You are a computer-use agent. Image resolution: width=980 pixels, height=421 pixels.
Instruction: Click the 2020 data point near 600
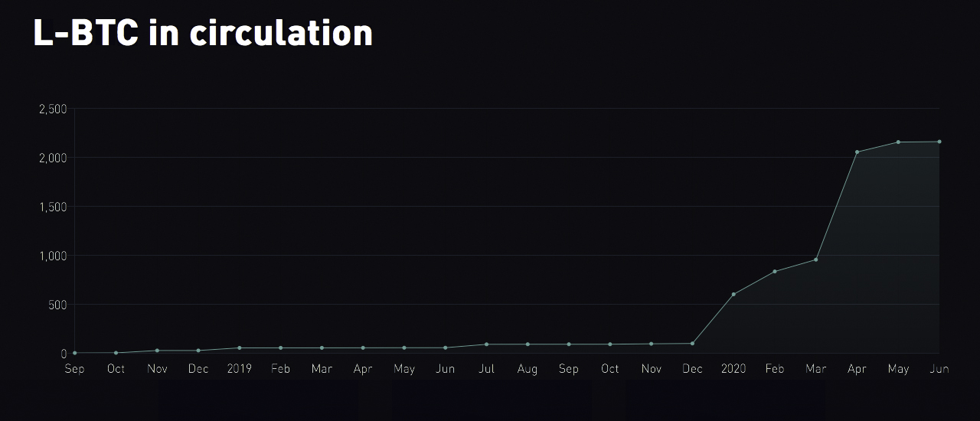pyautogui.click(x=733, y=294)
